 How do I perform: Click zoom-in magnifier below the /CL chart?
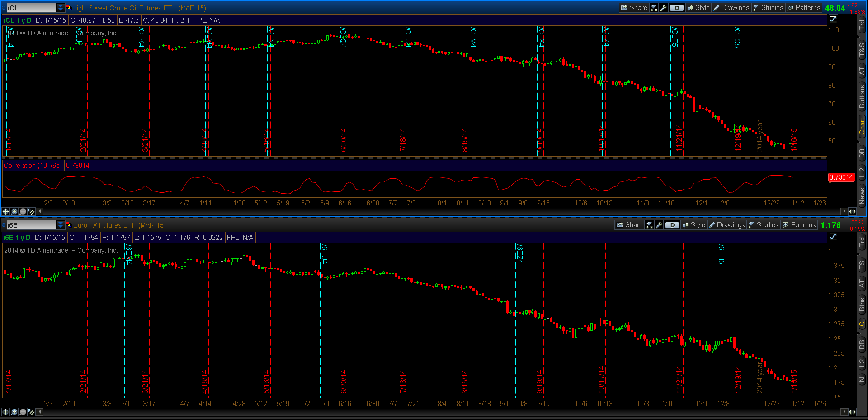click(x=14, y=211)
